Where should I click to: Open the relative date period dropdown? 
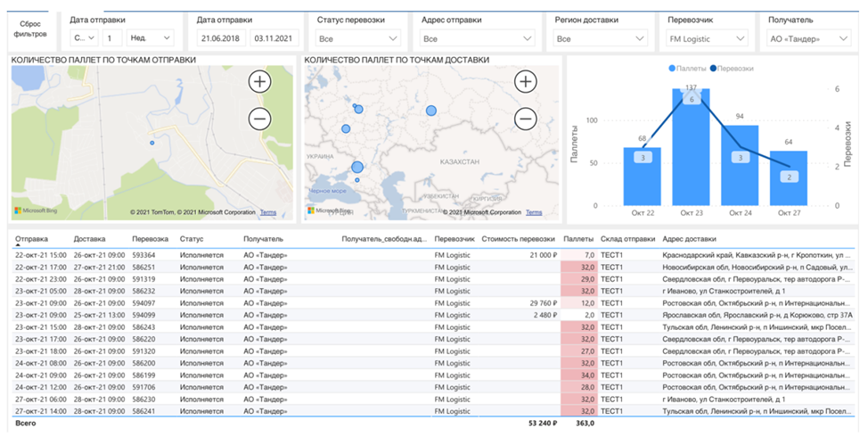coord(84,38)
